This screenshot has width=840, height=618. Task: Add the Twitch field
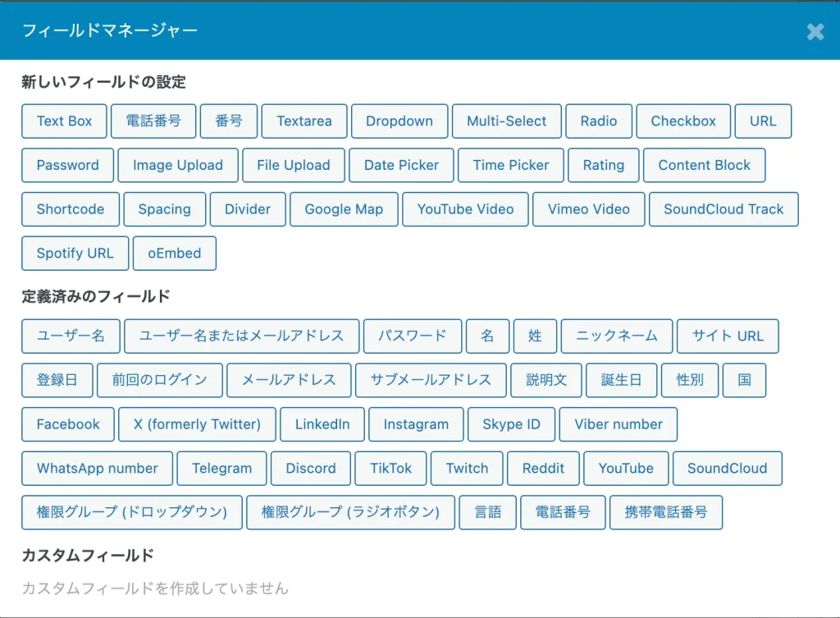[467, 469]
